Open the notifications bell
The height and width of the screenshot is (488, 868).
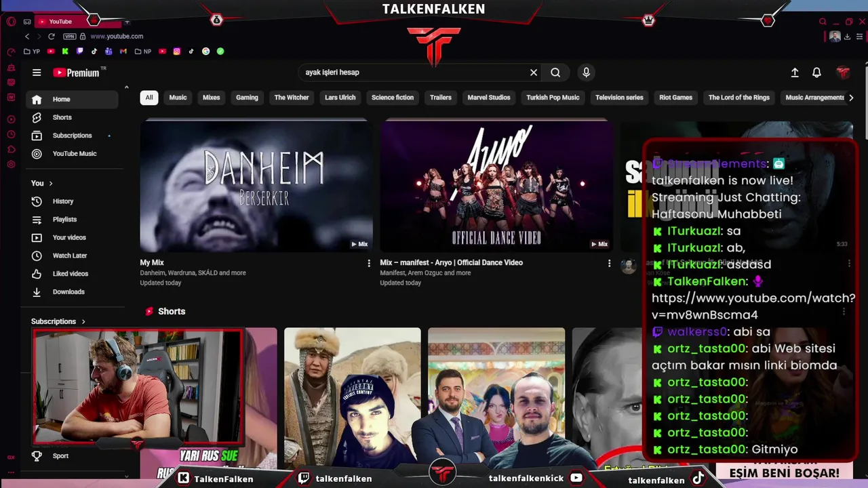[816, 73]
